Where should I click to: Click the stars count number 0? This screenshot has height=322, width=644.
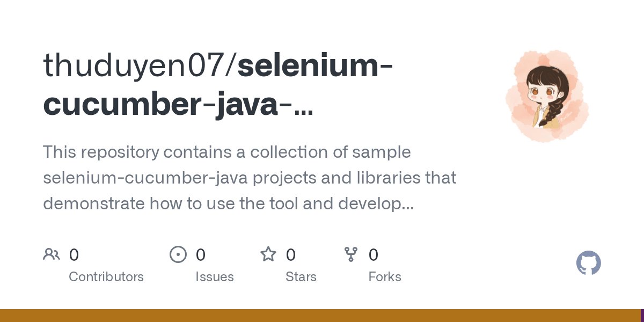coord(291,254)
